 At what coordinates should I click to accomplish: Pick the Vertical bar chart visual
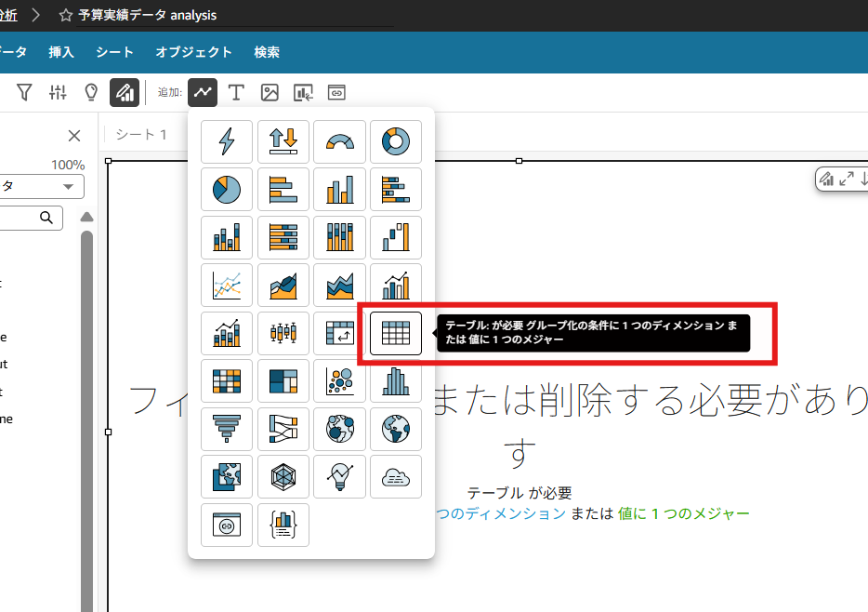tap(339, 190)
